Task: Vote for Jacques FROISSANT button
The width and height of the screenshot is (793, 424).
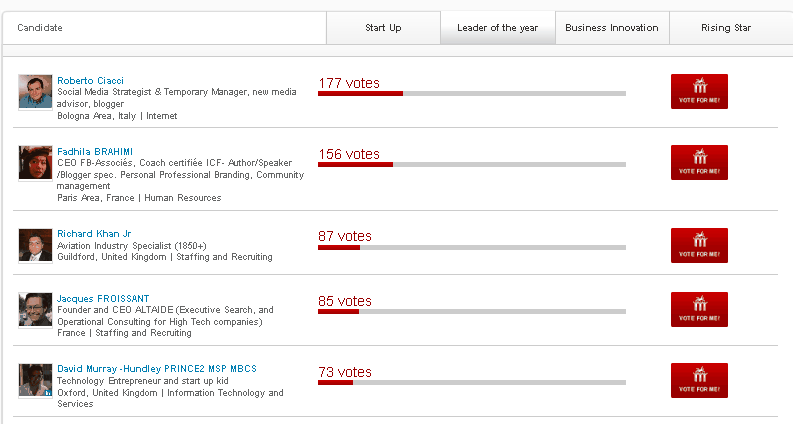Action: tap(699, 309)
